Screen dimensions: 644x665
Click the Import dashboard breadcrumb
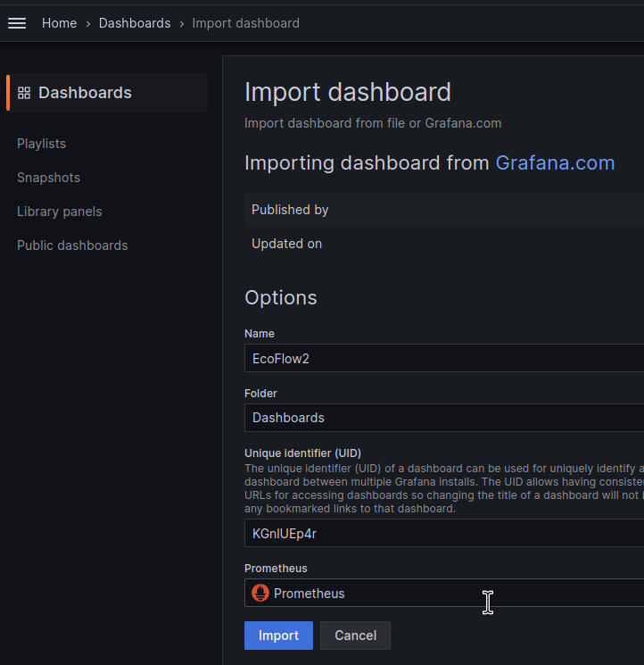(246, 23)
